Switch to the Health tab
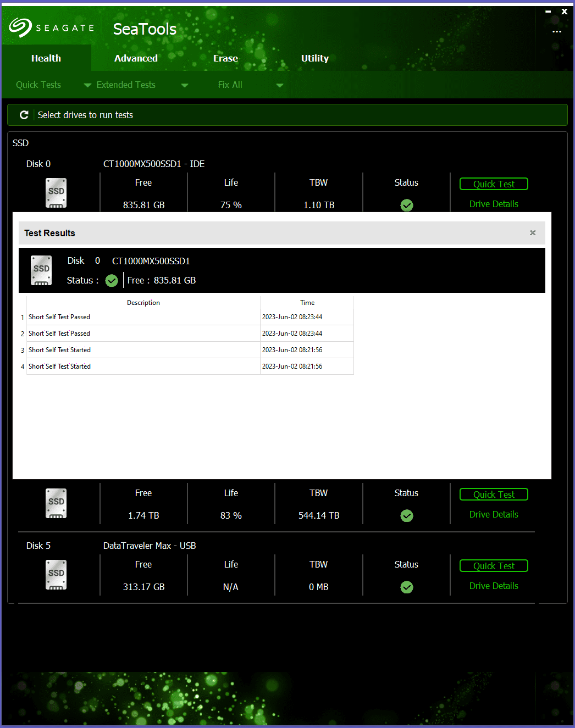The height and width of the screenshot is (728, 575). click(46, 58)
